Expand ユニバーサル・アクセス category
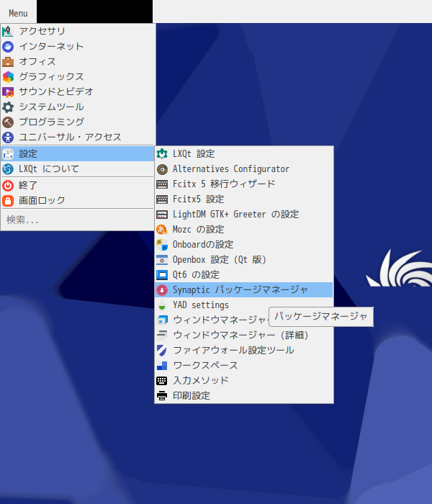 tap(78, 138)
